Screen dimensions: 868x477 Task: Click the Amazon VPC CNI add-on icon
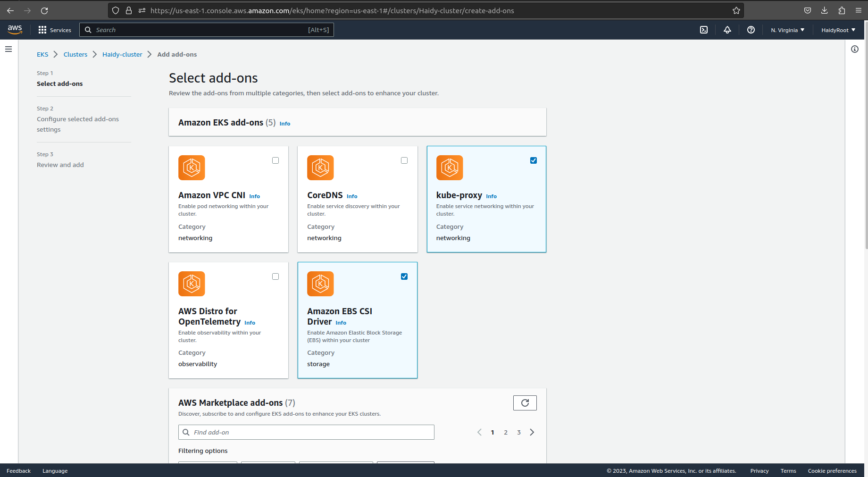click(192, 167)
